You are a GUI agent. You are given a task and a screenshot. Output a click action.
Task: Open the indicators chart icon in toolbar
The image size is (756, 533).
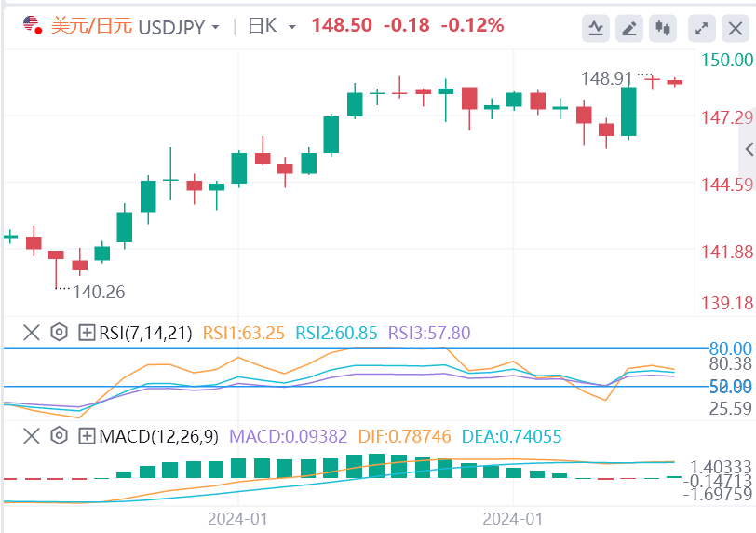click(596, 27)
